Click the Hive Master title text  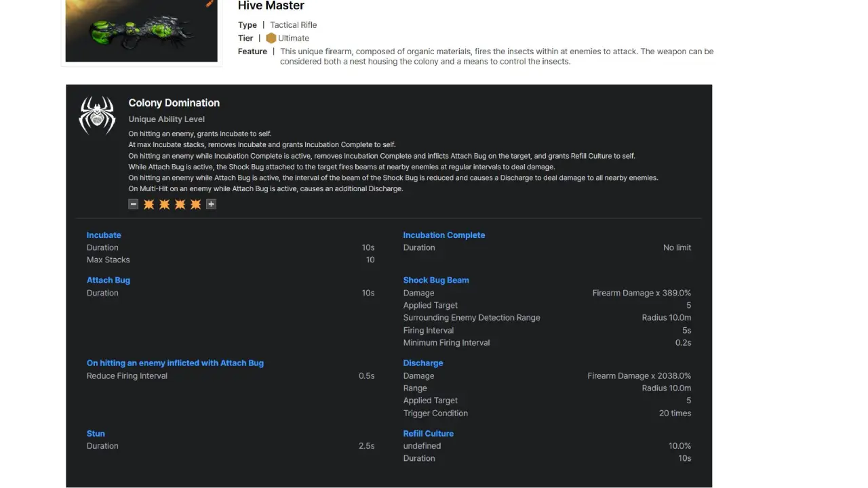(271, 6)
